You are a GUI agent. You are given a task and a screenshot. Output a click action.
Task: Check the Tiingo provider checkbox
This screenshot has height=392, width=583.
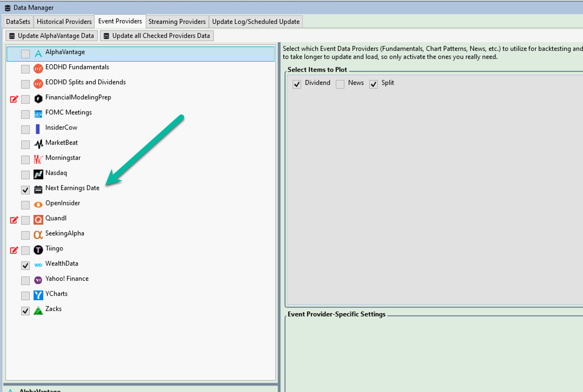(x=25, y=250)
